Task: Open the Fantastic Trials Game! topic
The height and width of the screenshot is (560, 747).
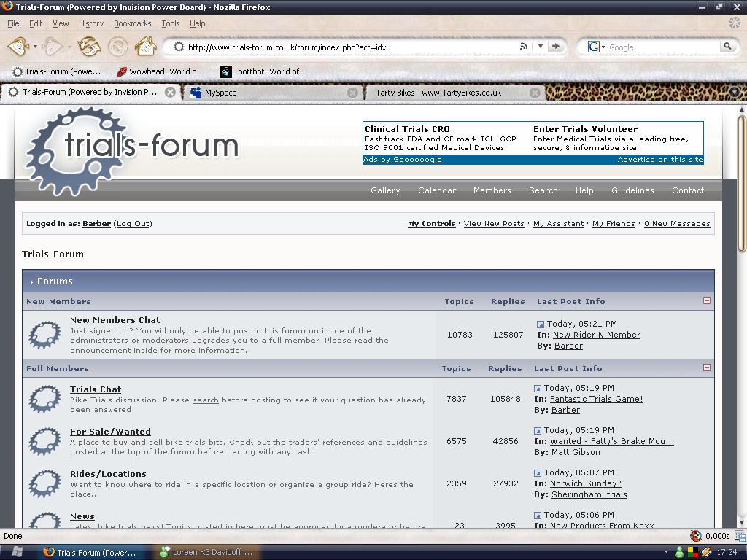Action: pyautogui.click(x=596, y=399)
